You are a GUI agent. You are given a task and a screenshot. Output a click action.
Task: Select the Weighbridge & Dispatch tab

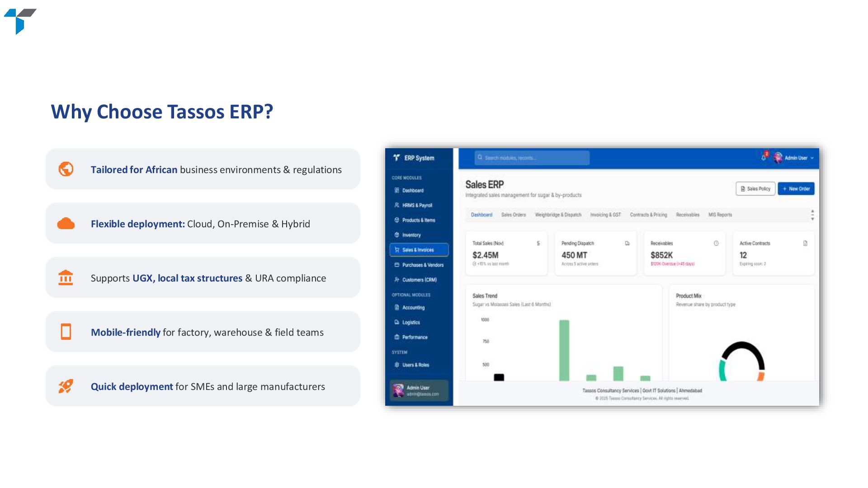pos(558,215)
